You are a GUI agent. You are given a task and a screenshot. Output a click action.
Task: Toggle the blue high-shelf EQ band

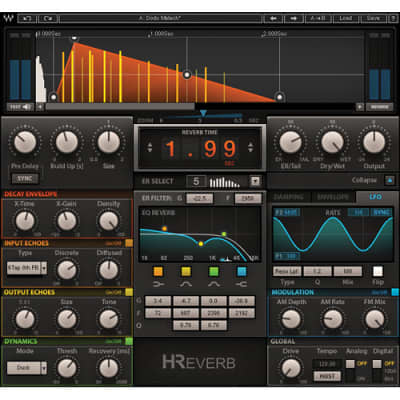(242, 272)
